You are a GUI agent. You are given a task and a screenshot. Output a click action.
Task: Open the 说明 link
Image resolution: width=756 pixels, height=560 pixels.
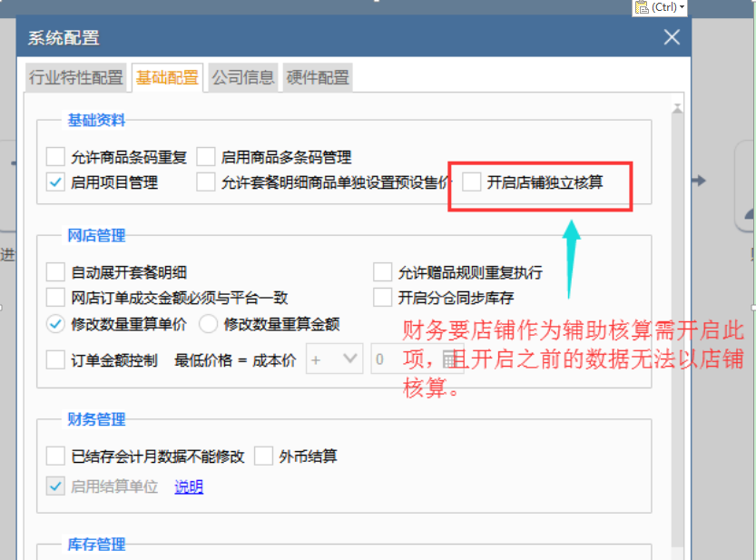pyautogui.click(x=189, y=486)
